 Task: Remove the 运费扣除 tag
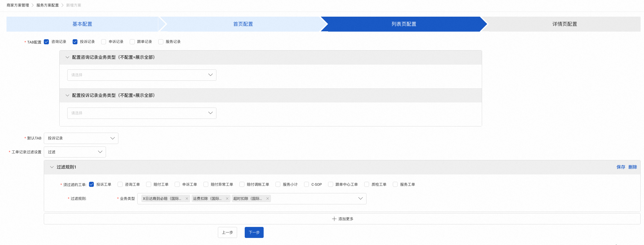pyautogui.click(x=227, y=199)
